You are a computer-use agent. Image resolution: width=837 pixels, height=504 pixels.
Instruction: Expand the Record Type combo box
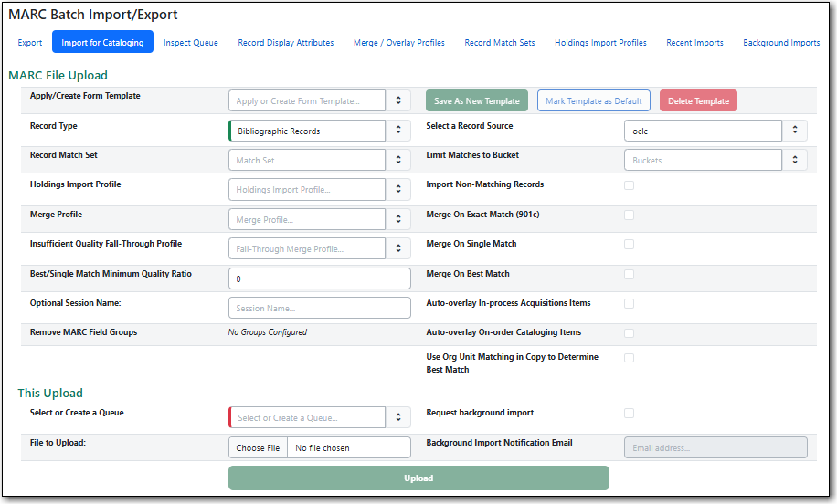[x=398, y=131]
